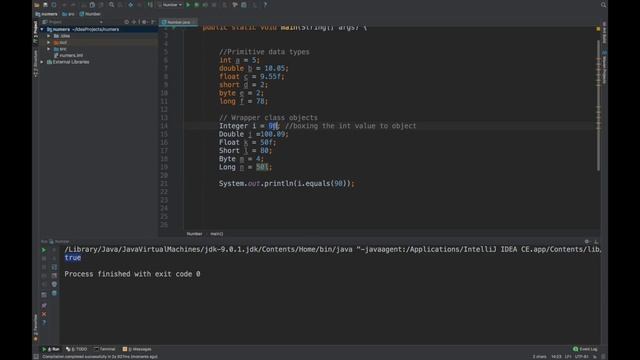Click the numers breadcrumb in navigation bar
This screenshot has width=640, height=360.
tap(46, 14)
